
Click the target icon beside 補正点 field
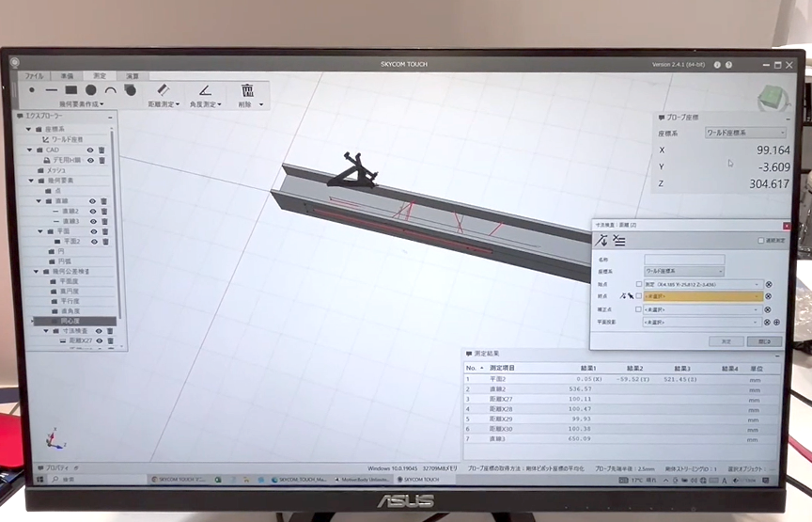768,309
